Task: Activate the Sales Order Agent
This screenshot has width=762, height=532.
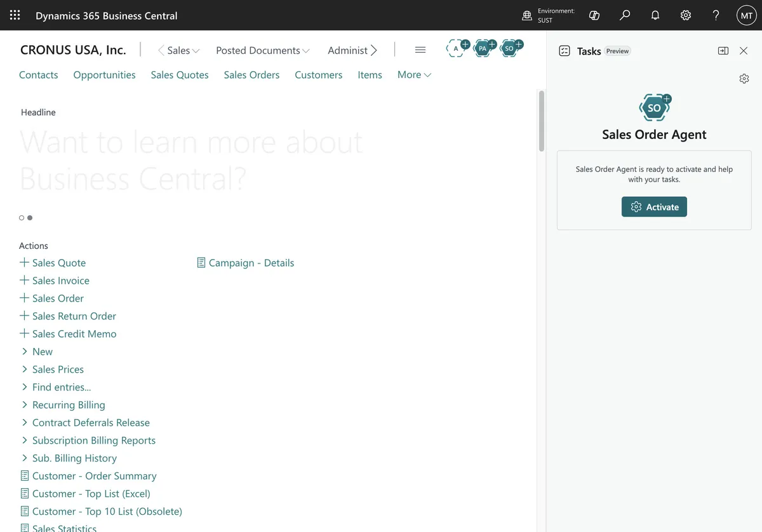Action: pos(654,207)
